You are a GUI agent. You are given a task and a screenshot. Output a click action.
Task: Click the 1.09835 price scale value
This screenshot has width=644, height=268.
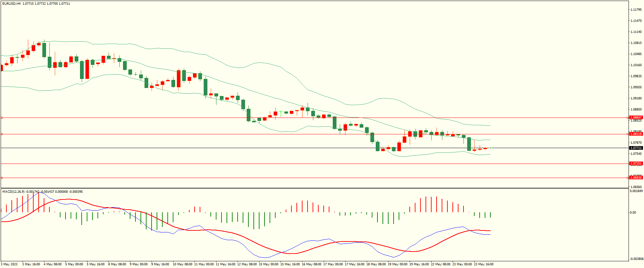pyautogui.click(x=636, y=76)
